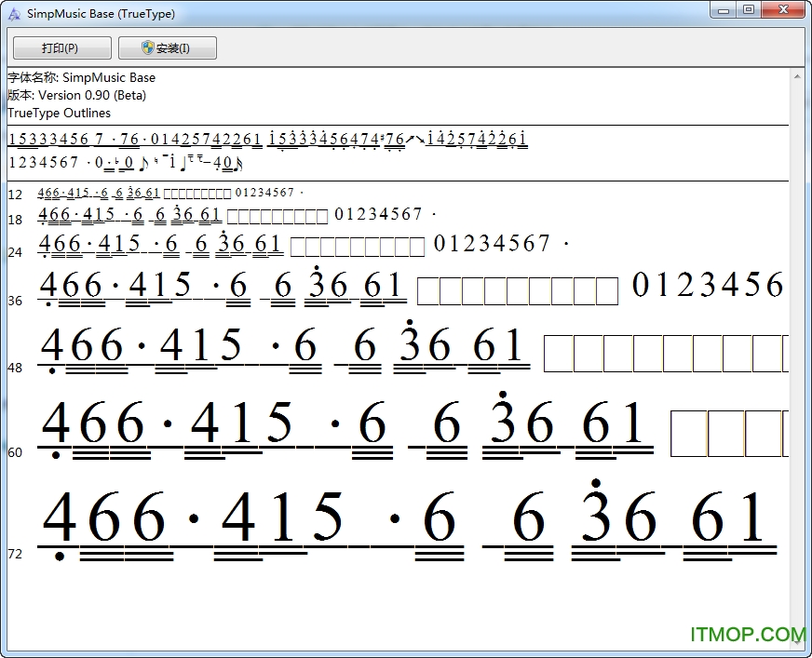Image resolution: width=812 pixels, height=658 pixels.
Task: Select the text '字体名称: SimpMusic Base'
Action: coord(81,77)
